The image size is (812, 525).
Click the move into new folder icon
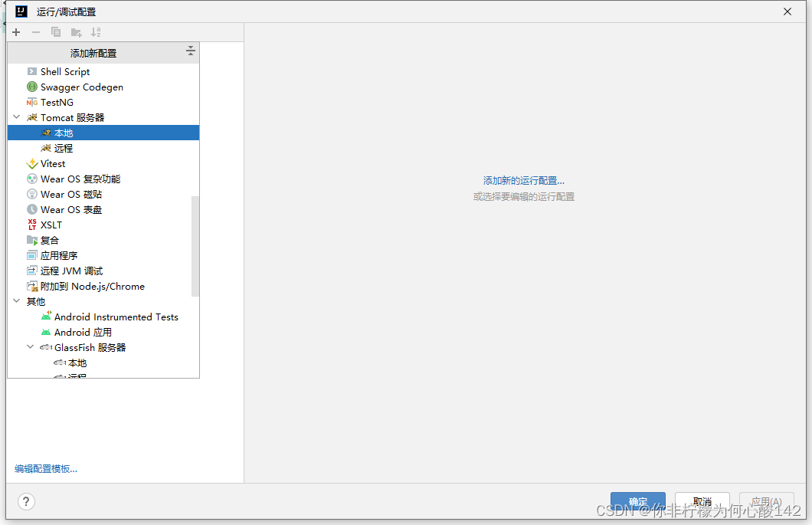pos(76,33)
